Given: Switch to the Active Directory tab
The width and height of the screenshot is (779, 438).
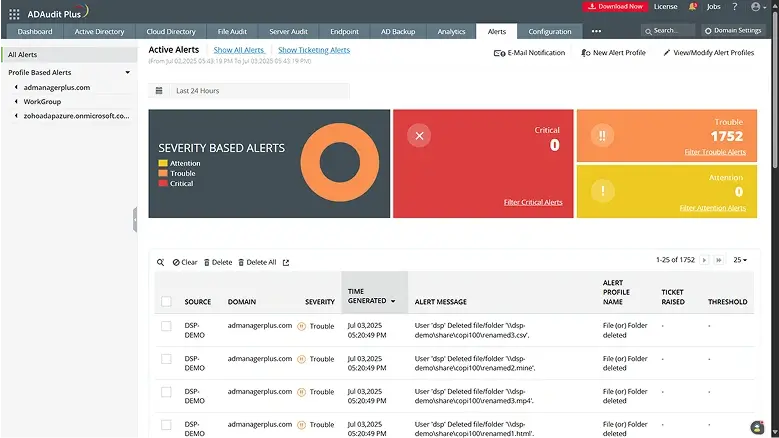Looking at the screenshot, I should pyautogui.click(x=99, y=31).
